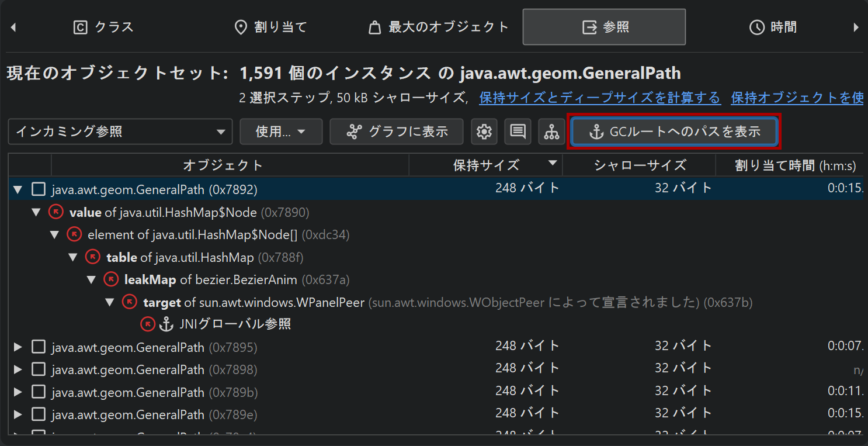This screenshot has width=868, height=446.
Task: Click the red reference icon beside leakMap
Action: 111,279
